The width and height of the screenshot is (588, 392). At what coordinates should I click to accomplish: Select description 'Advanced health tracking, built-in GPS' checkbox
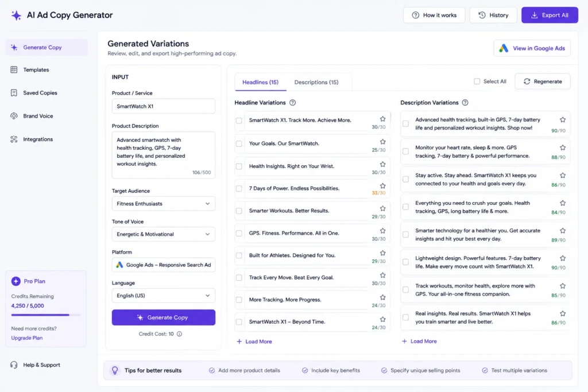pos(405,123)
